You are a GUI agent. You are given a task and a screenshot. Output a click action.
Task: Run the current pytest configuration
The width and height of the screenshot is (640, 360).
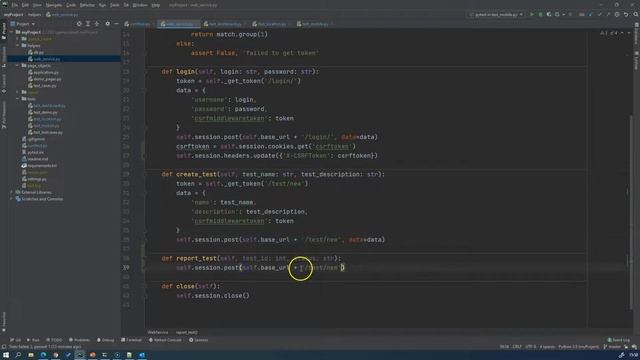(x=532, y=14)
